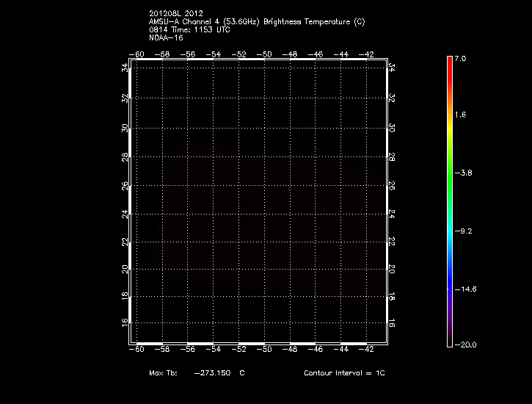Click the -14.6 color bar tick label
The height and width of the screenshot is (404, 532).
tap(464, 289)
